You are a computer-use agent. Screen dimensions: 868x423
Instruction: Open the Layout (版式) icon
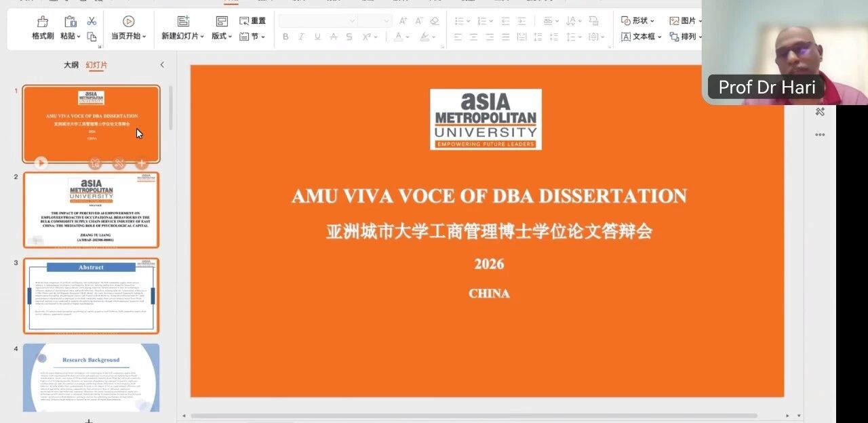222,22
